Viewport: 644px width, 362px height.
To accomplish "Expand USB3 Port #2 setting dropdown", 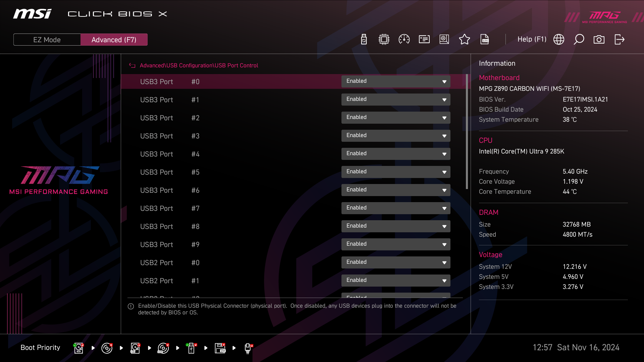I will click(x=396, y=118).
